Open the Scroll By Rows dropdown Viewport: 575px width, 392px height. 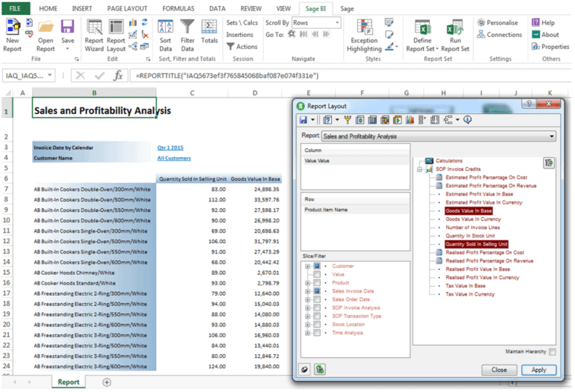(337, 23)
